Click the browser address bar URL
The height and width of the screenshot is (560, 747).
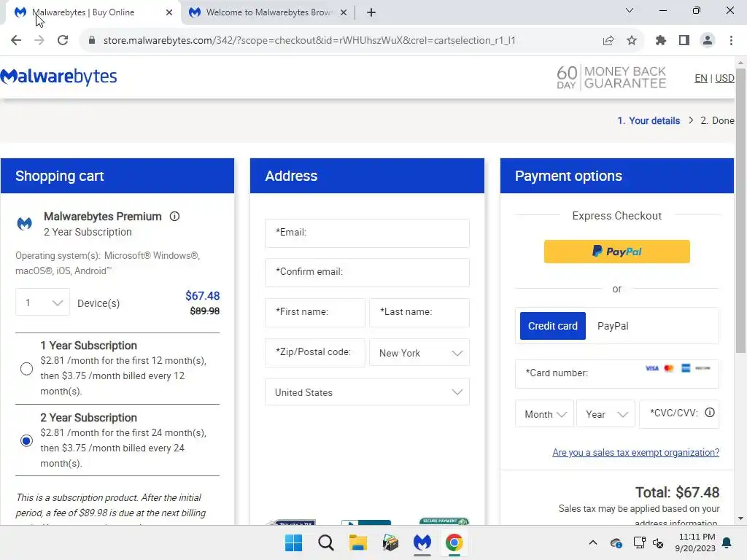(x=309, y=41)
